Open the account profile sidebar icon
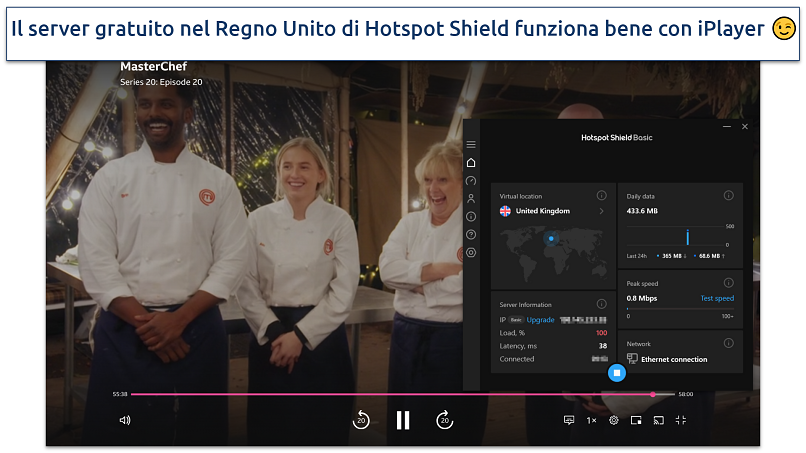The height and width of the screenshot is (453, 806). [471, 199]
